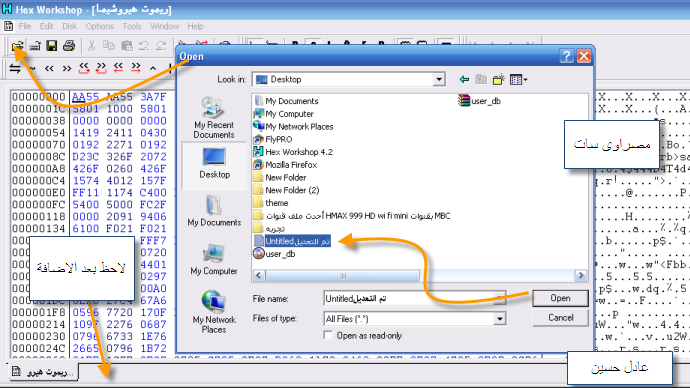Viewport: 690px width, 388px height.
Task: Click the Up One Level folder icon
Action: 481,79
